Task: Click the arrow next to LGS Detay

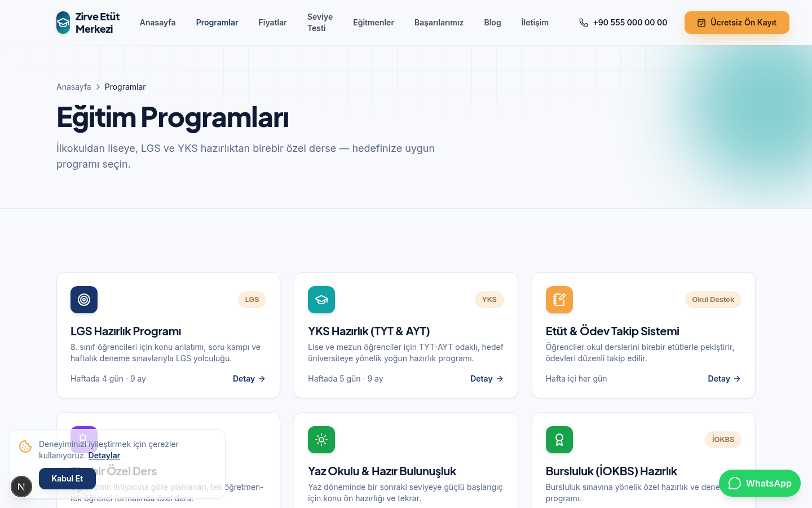Action: pos(262,379)
